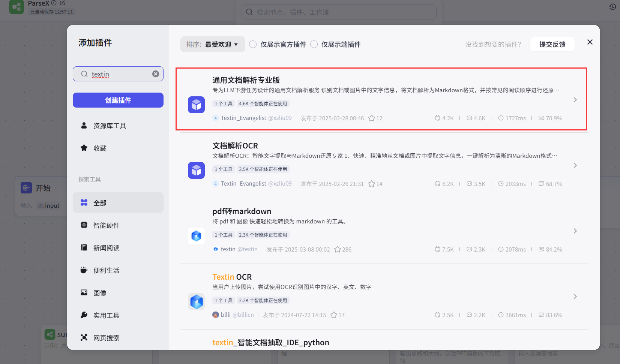
Task: Expand Textin OCR with its right chevron
Action: (575, 297)
